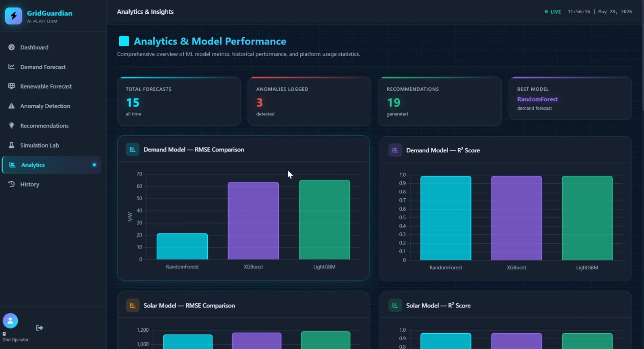The width and height of the screenshot is (644, 349).
Task: Open the Recommendations page
Action: (x=52, y=126)
